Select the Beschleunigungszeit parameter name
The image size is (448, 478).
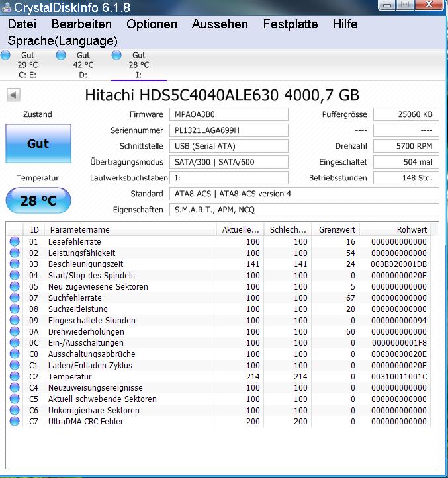point(86,264)
